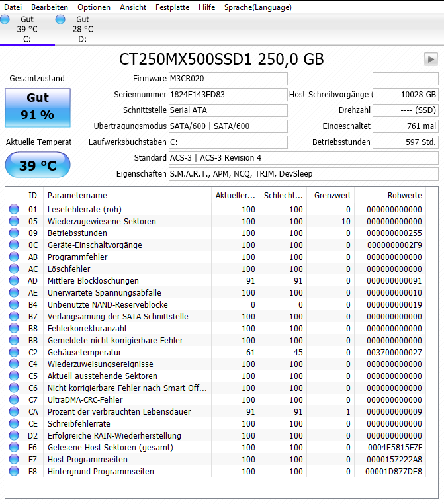Open the Ansicht menu
The width and height of the screenshot is (444, 504).
tap(133, 7)
